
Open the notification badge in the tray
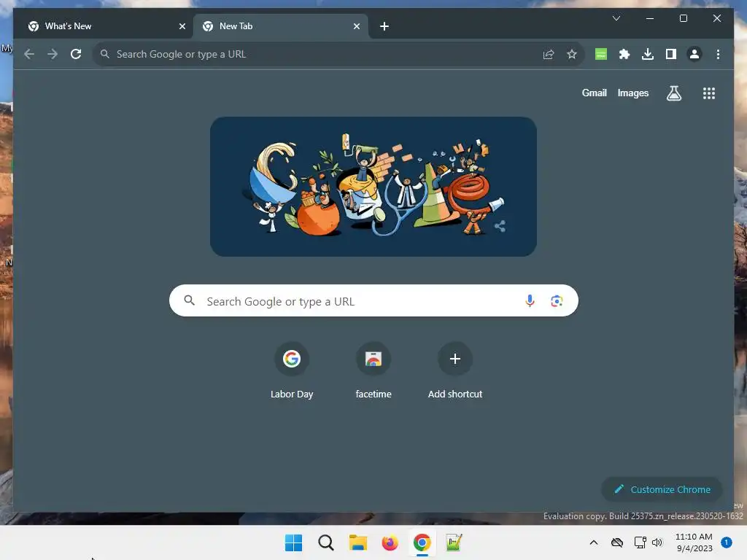727,542
